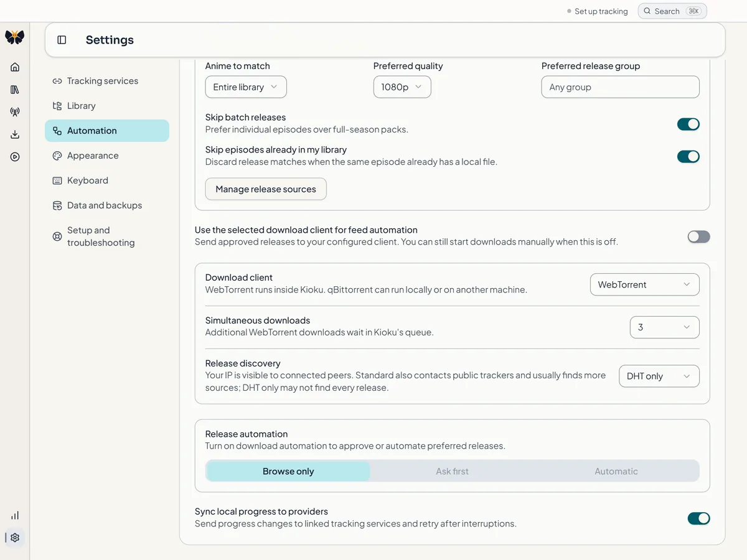
Task: Open the Release discovery DHT only dropdown
Action: point(659,376)
